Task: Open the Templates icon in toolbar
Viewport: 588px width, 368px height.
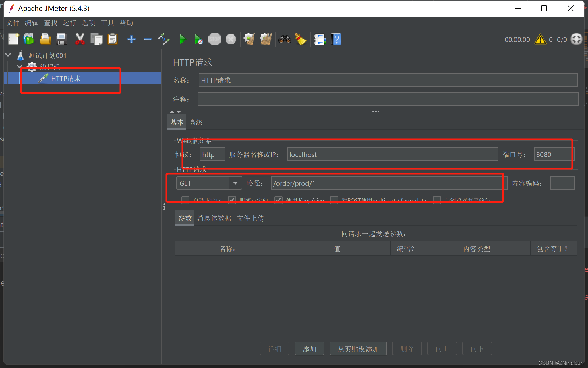Action: click(x=29, y=39)
